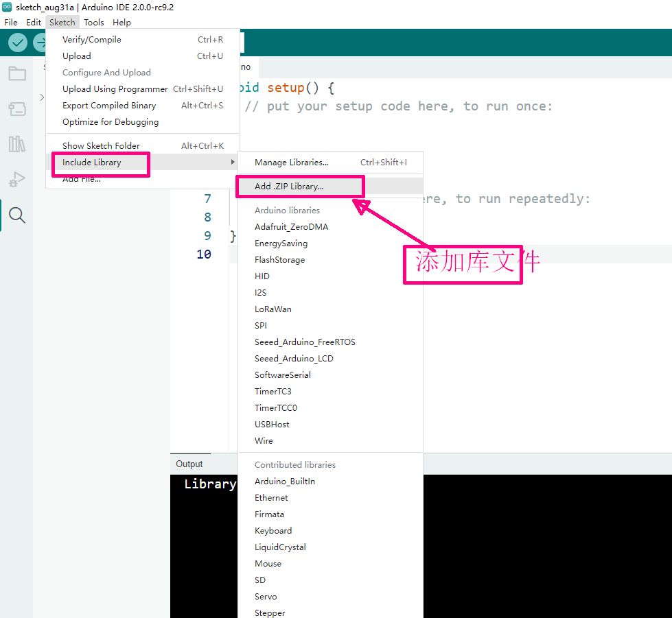
Task: Include the Keyboard library
Action: (x=330, y=531)
